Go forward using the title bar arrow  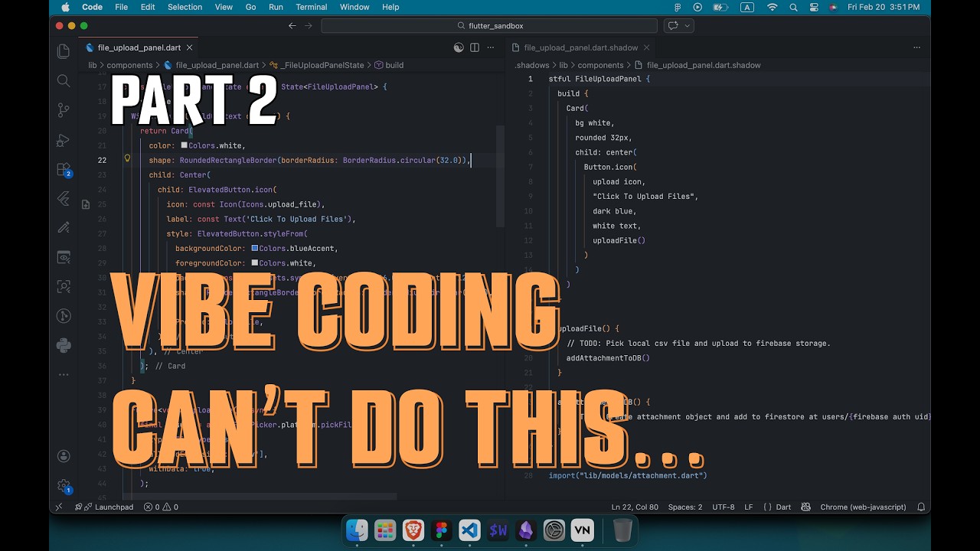pos(309,25)
